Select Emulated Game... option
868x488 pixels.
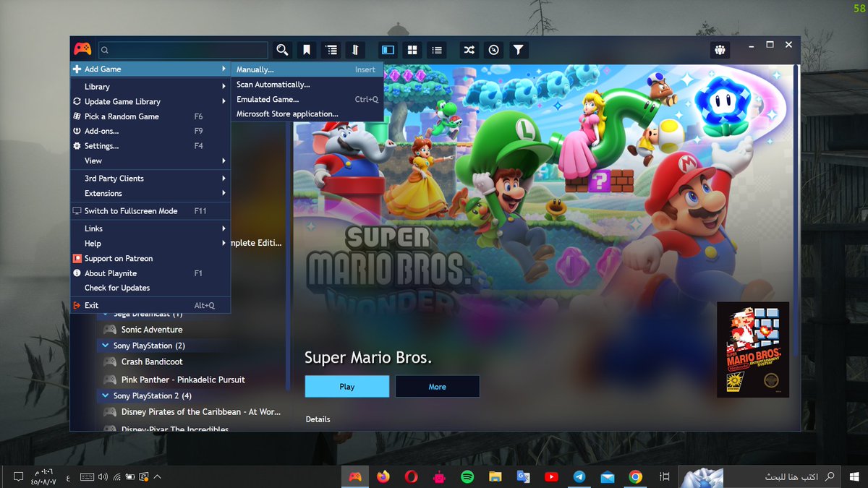[x=307, y=99]
